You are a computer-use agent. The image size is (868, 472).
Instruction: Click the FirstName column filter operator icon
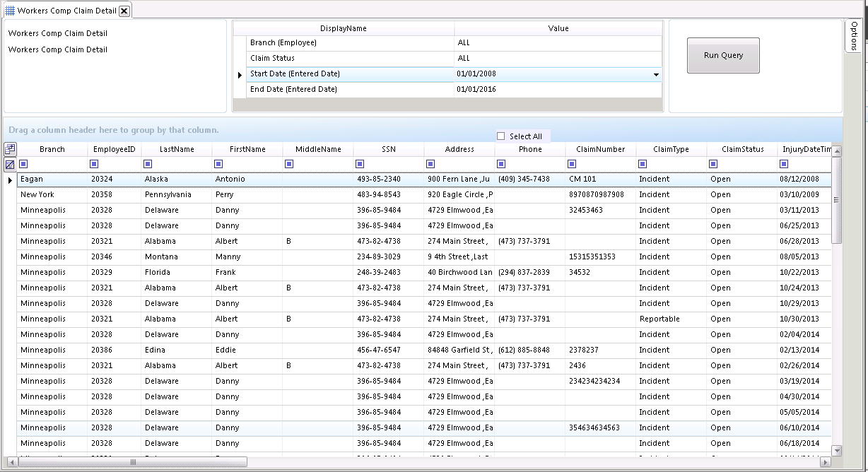point(219,164)
